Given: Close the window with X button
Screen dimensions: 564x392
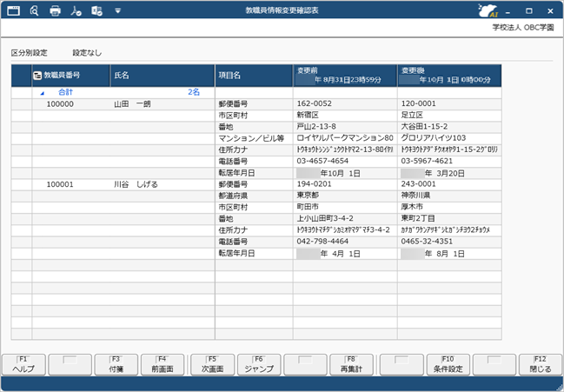Looking at the screenshot, I should pyautogui.click(x=550, y=10).
